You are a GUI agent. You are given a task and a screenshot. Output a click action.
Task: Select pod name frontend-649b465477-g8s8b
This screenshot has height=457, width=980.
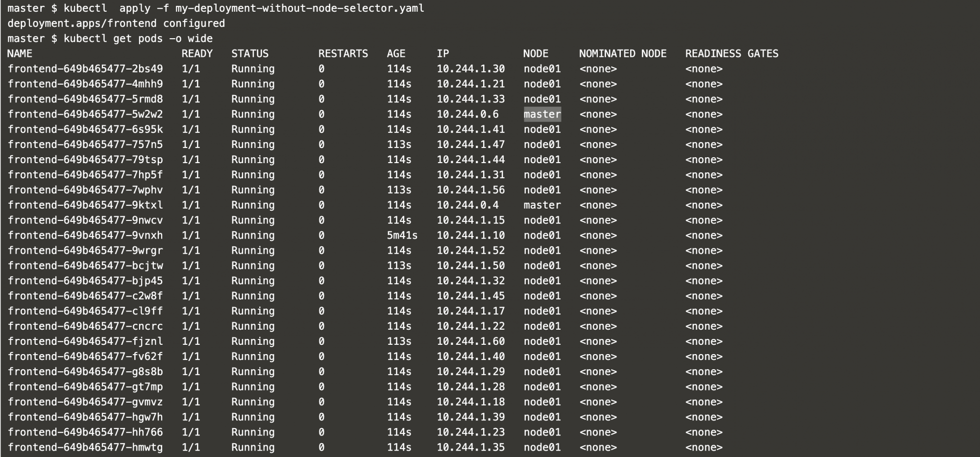coord(85,372)
